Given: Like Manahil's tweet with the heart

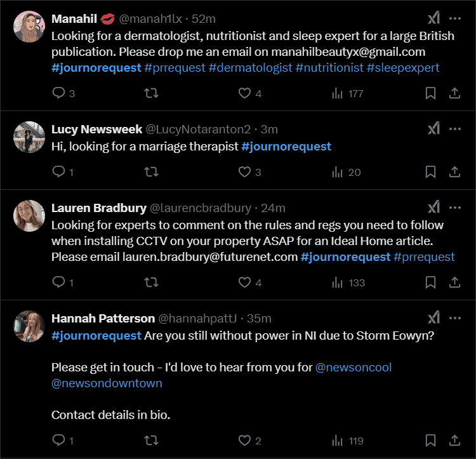Looking at the screenshot, I should coord(245,93).
